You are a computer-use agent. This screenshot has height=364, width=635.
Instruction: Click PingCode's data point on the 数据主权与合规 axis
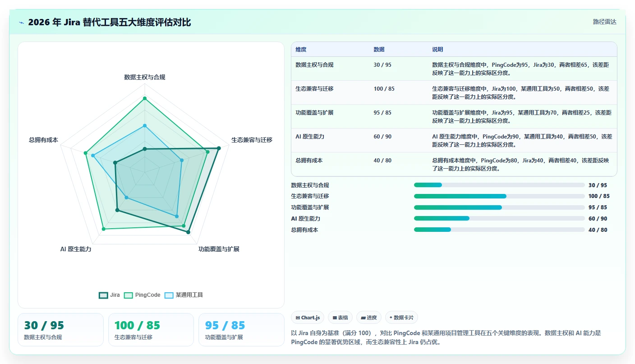[145, 98]
